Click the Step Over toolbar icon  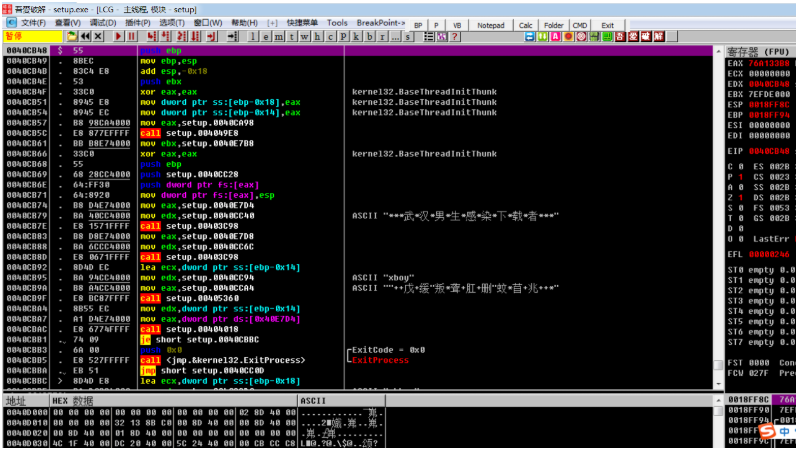click(166, 37)
